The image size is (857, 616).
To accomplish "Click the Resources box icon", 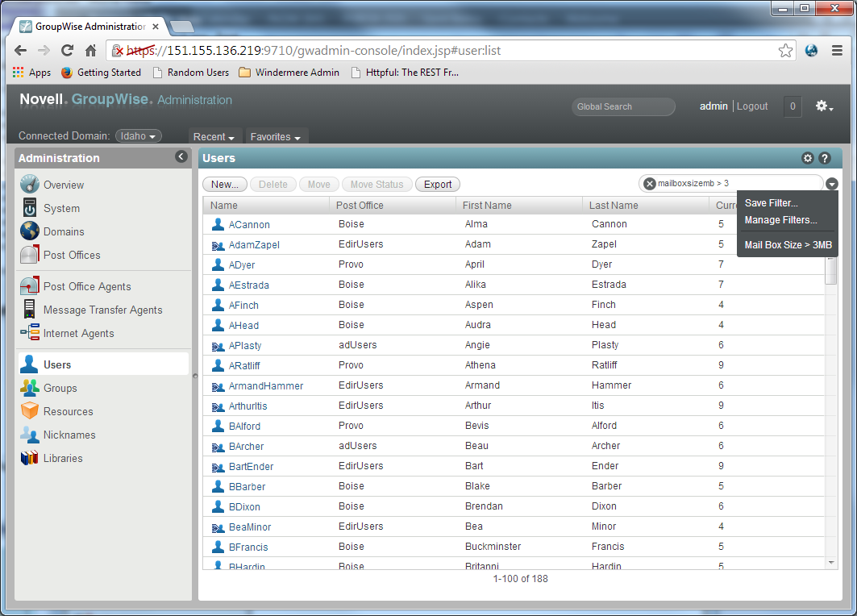I will pos(30,411).
